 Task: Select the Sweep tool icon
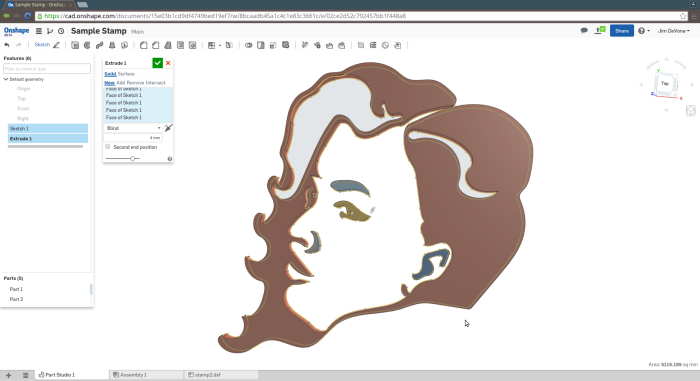100,45
